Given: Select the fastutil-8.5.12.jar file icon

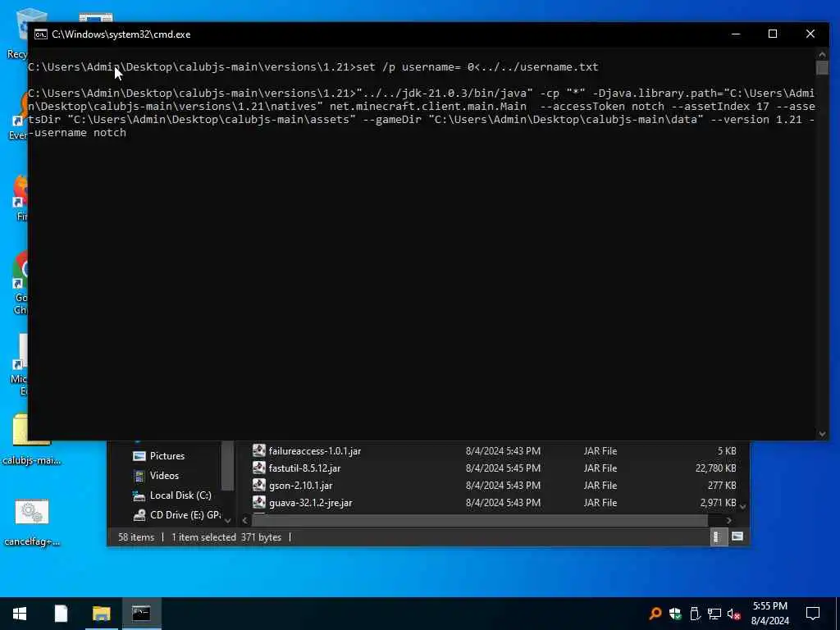Looking at the screenshot, I should click(x=258, y=468).
